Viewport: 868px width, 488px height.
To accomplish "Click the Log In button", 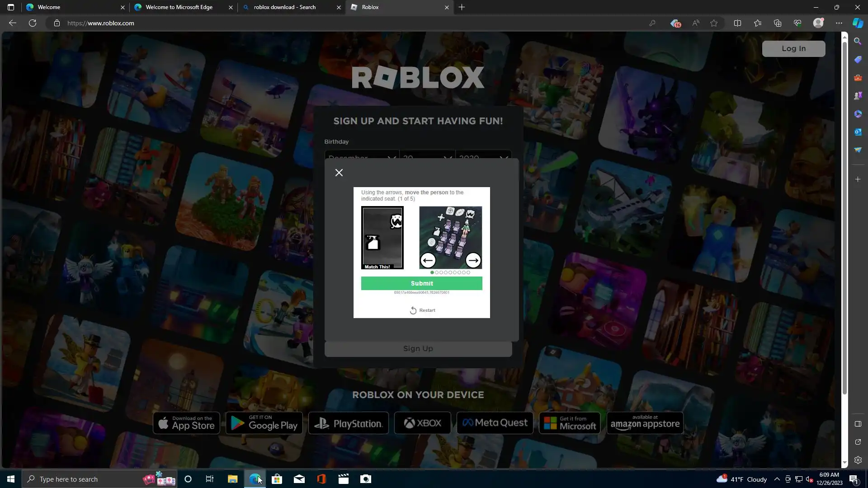I will pos(793,49).
